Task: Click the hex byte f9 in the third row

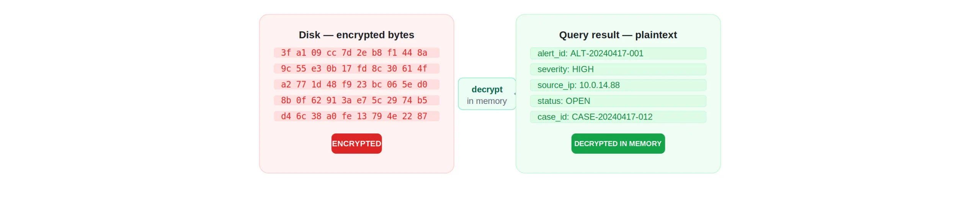Action: coord(346,85)
